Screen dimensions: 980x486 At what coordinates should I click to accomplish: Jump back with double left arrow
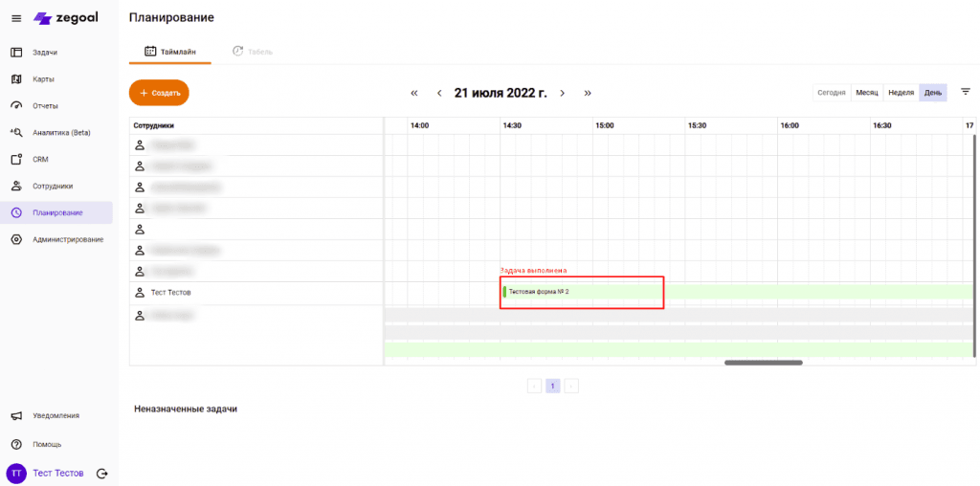pos(414,93)
